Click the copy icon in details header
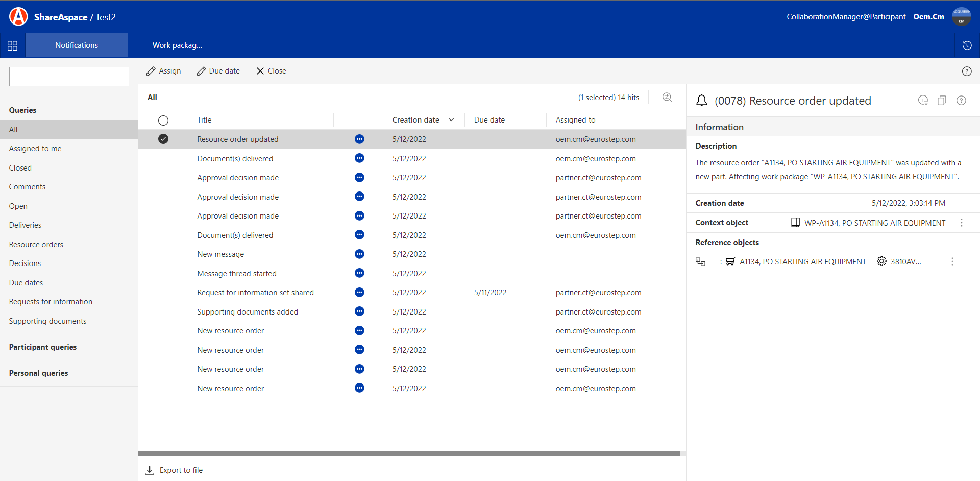980x481 pixels. tap(942, 101)
